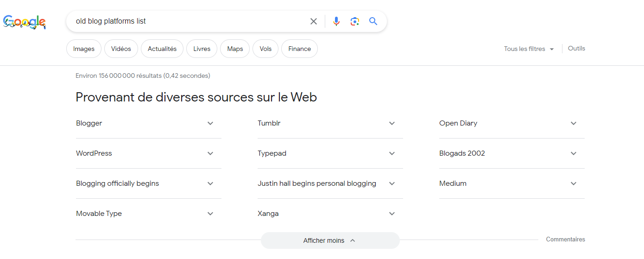Expand the Movable Type chevron
644x259 pixels.
(210, 214)
